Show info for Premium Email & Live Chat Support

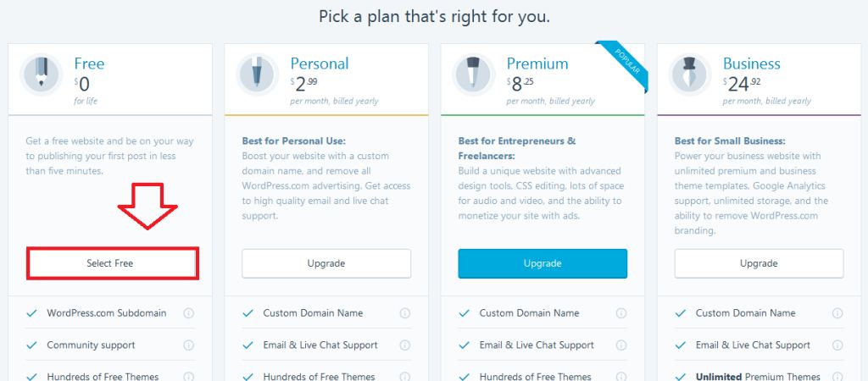(621, 345)
